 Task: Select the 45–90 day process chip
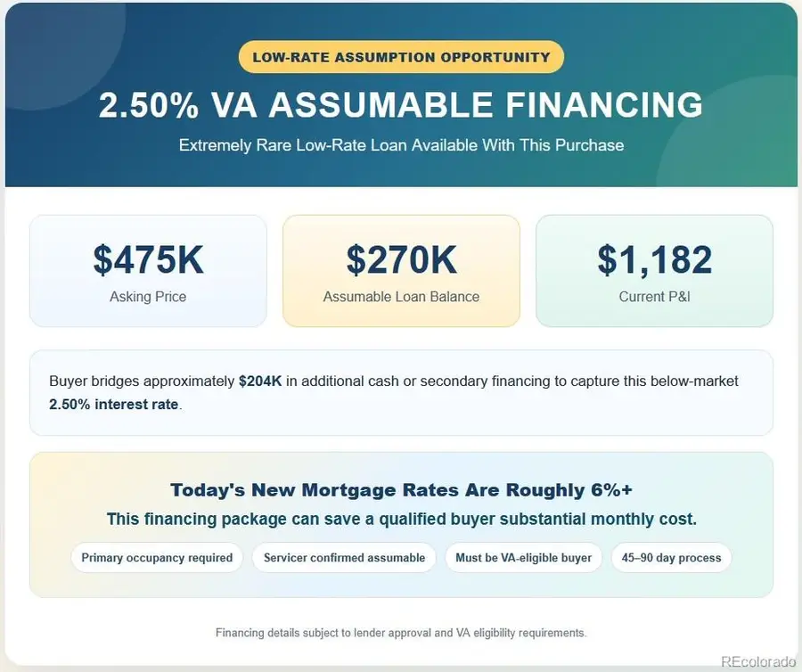(x=671, y=557)
